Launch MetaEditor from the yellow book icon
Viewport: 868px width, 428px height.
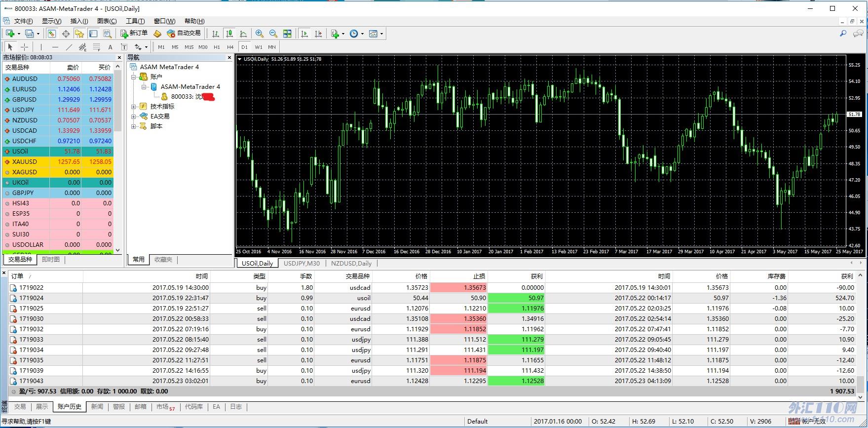pos(157,34)
